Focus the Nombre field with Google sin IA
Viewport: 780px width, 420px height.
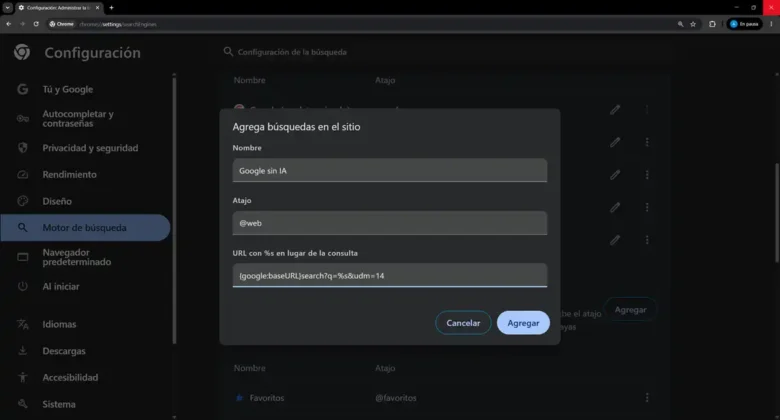tap(390, 171)
